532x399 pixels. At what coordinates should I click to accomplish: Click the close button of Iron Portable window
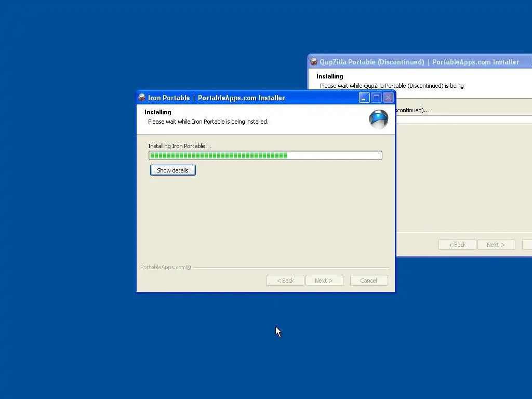(388, 98)
